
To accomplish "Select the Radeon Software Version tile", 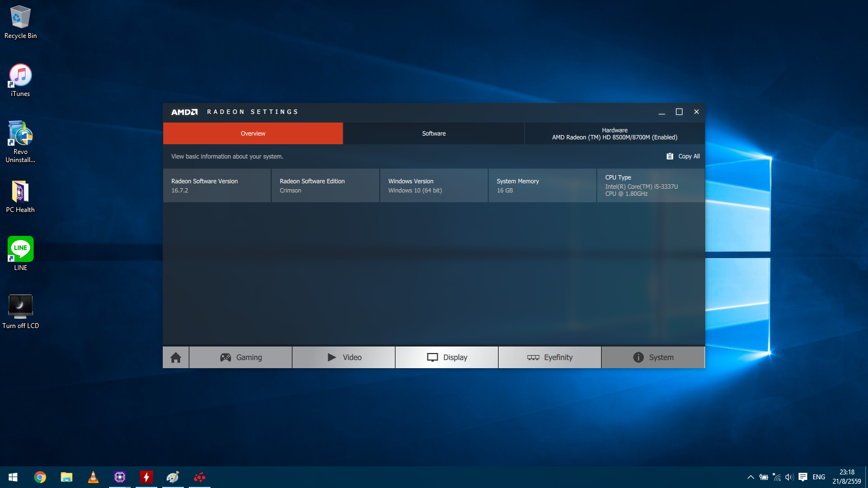I will point(217,185).
